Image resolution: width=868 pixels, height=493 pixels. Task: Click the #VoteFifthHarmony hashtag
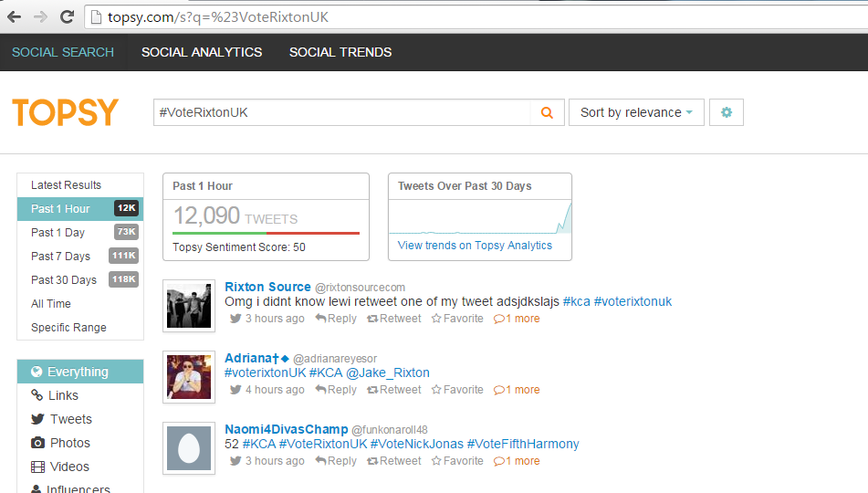pyautogui.click(x=523, y=445)
